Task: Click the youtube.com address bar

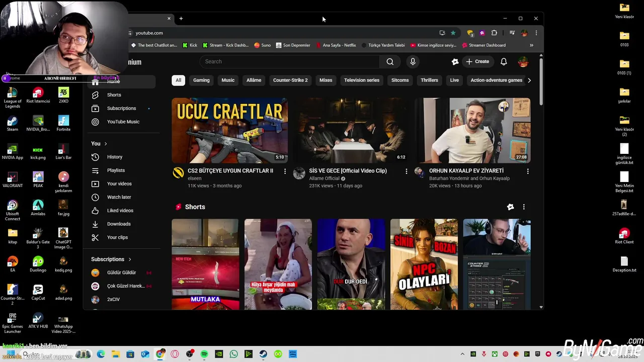Action: click(x=282, y=33)
